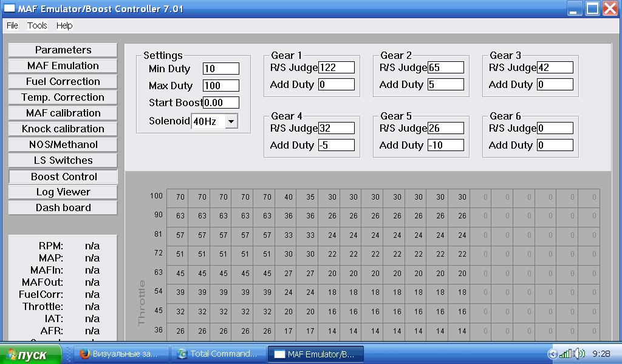The image size is (622, 364).
Task: Click Gear 2 R/S Judge field
Action: point(445,67)
